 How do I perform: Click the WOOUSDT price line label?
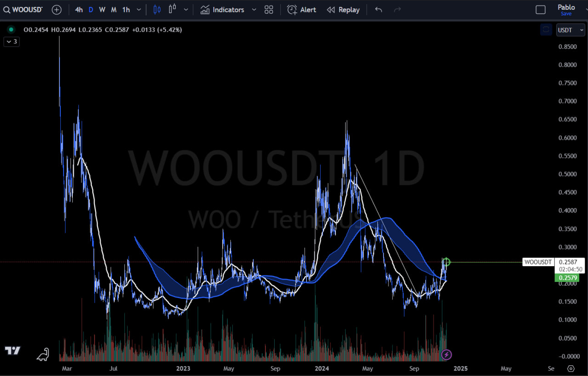point(538,262)
